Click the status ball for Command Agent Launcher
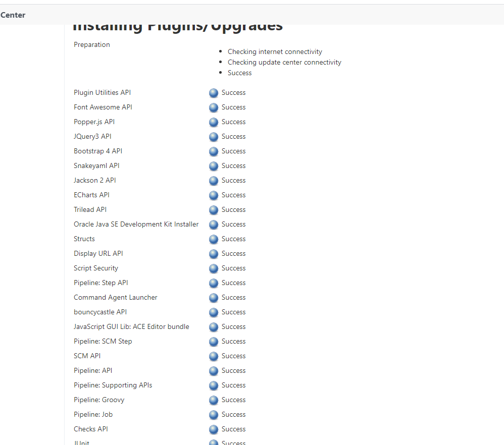This screenshot has width=504, height=445. coord(214,298)
